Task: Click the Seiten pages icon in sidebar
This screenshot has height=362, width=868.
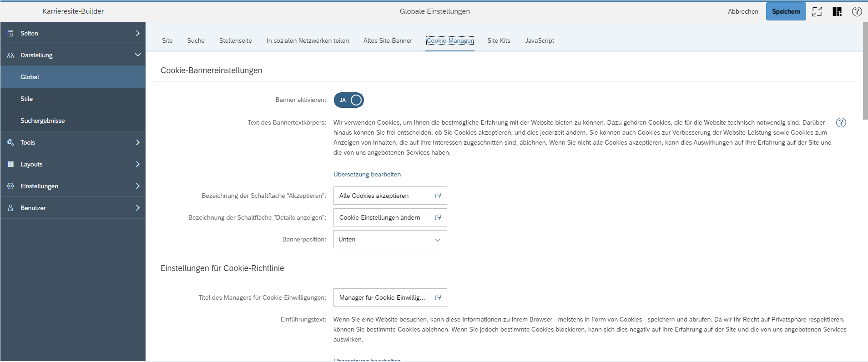Action: pyautogui.click(x=10, y=33)
